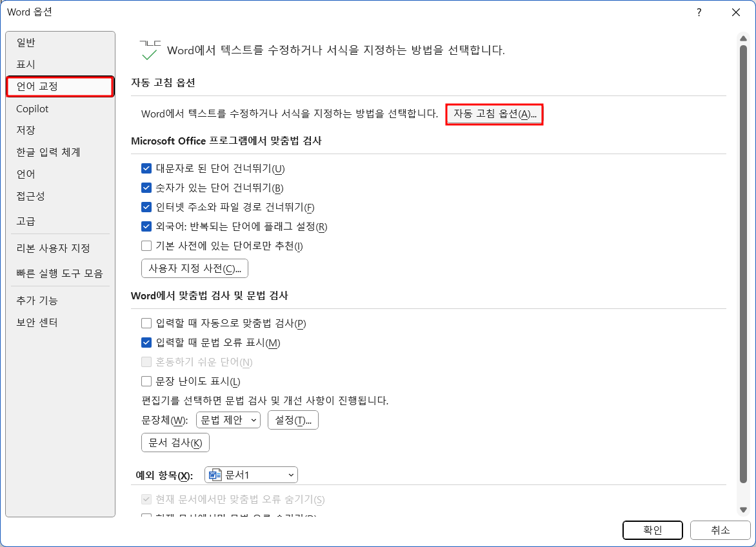
Task: Toggle 외국어: 반복되는 단어에 플래그 설정 checkbox
Action: [146, 226]
